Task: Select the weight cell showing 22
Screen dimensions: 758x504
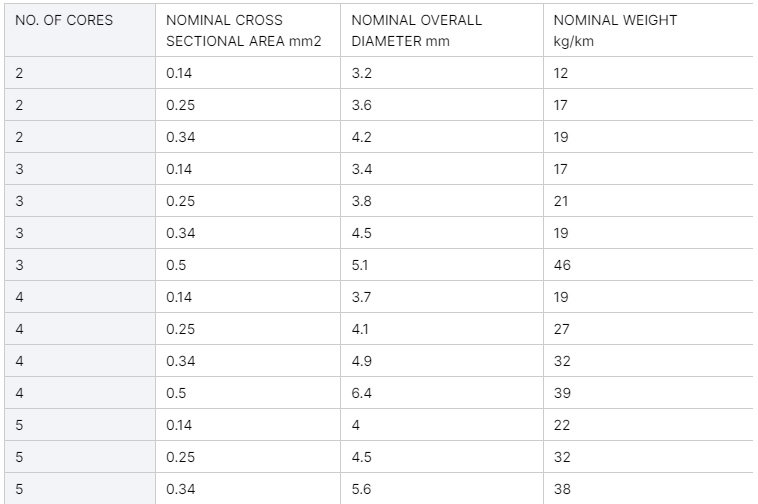Action: point(648,425)
